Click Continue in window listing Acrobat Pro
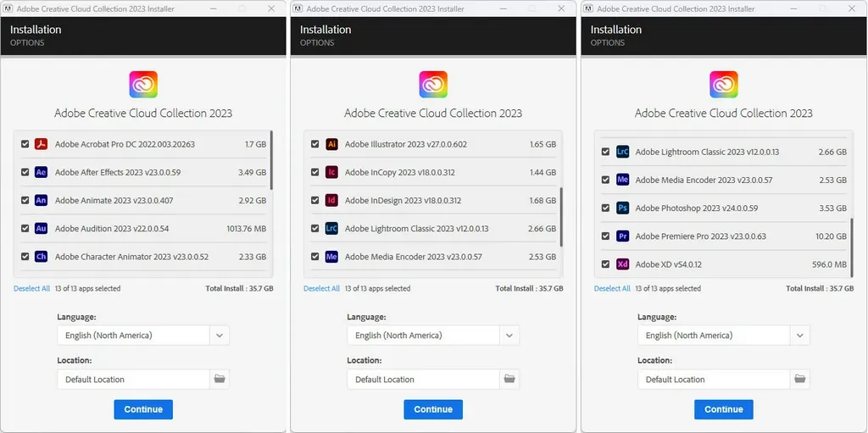 point(143,409)
